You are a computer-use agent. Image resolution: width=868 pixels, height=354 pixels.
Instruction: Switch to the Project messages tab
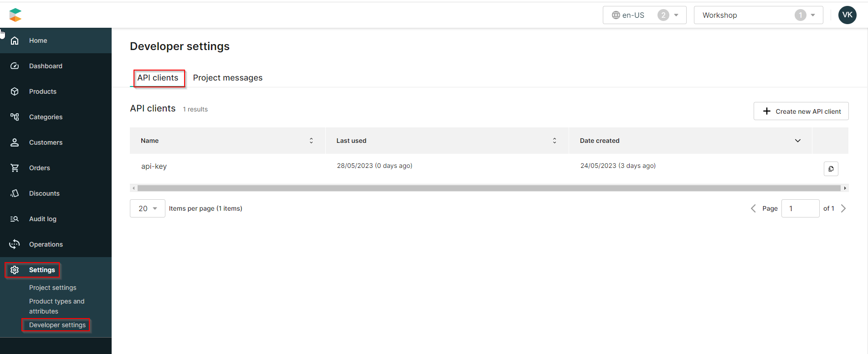coord(227,78)
